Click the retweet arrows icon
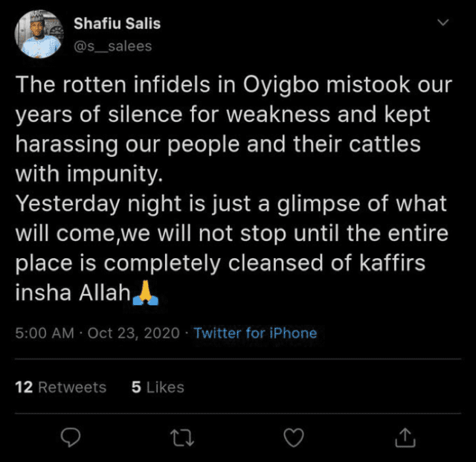Screen dimensions: 476x462 (181, 437)
